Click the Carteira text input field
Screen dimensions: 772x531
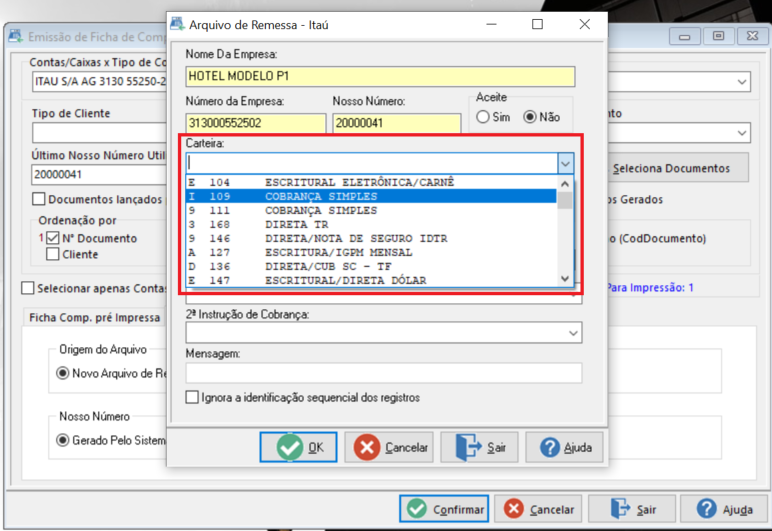(x=372, y=163)
